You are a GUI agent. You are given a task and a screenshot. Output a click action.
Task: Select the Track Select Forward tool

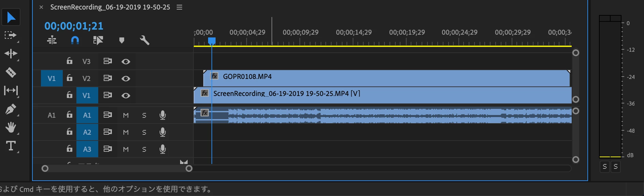[11, 35]
